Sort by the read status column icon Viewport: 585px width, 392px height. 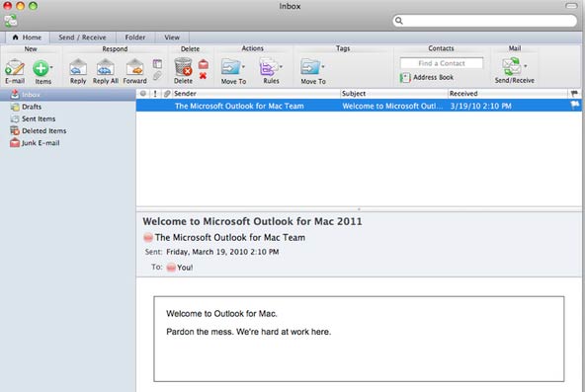tap(143, 94)
